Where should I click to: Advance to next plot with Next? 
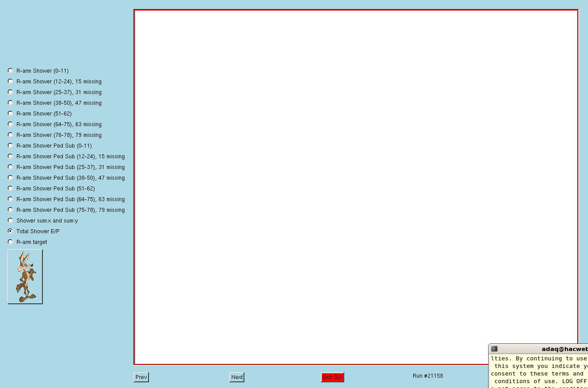click(237, 377)
